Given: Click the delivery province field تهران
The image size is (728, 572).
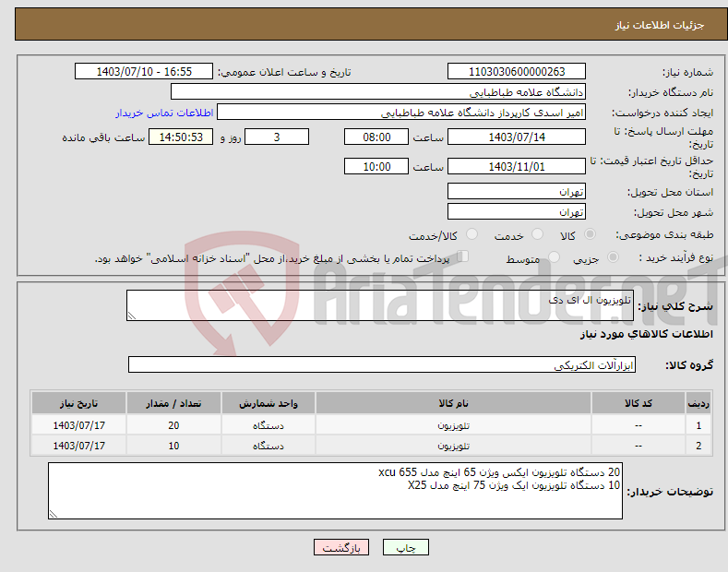Looking at the screenshot, I should pos(517,191).
